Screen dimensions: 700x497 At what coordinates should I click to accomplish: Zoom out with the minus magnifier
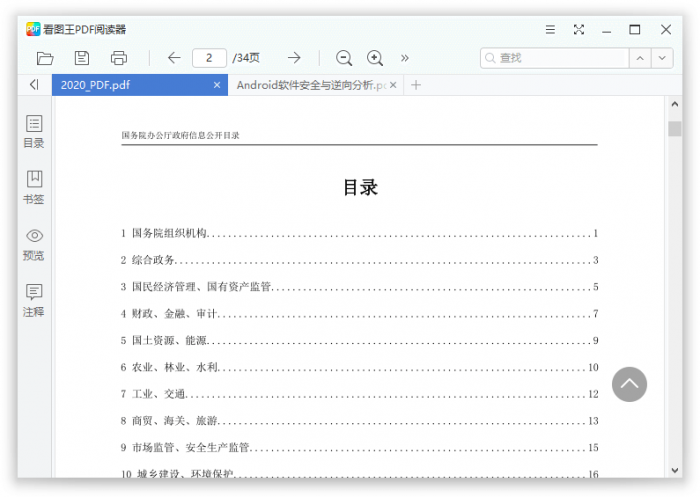tap(344, 58)
